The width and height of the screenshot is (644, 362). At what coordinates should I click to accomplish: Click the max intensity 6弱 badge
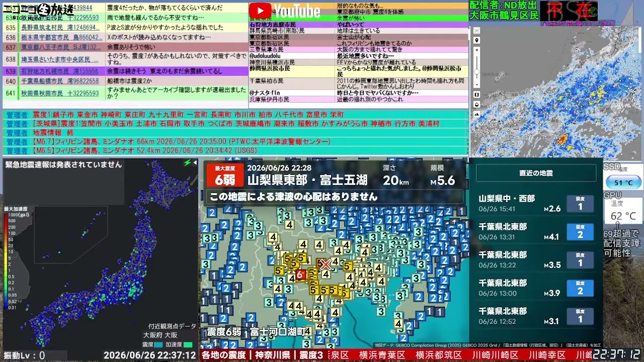225,175
